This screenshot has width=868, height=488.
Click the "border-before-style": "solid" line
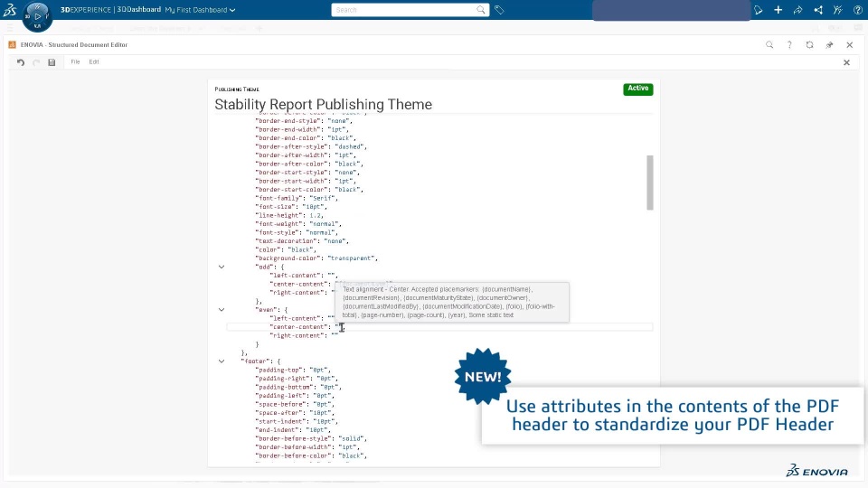310,439
